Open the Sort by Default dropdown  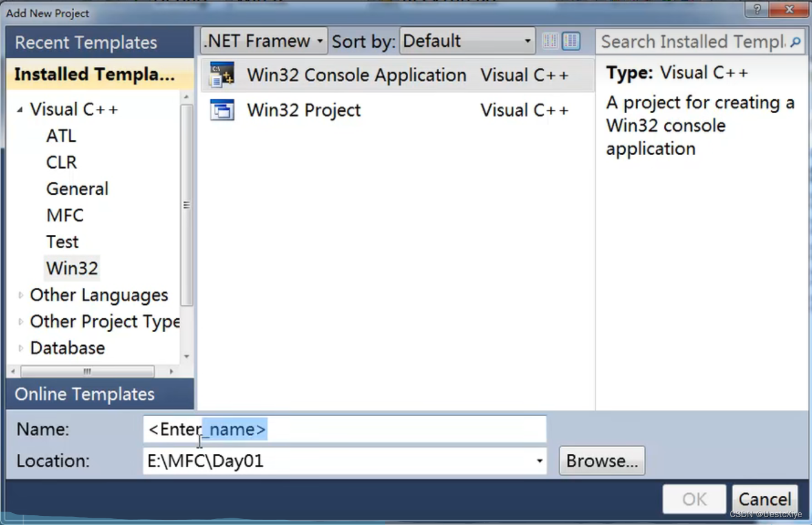[x=467, y=41]
